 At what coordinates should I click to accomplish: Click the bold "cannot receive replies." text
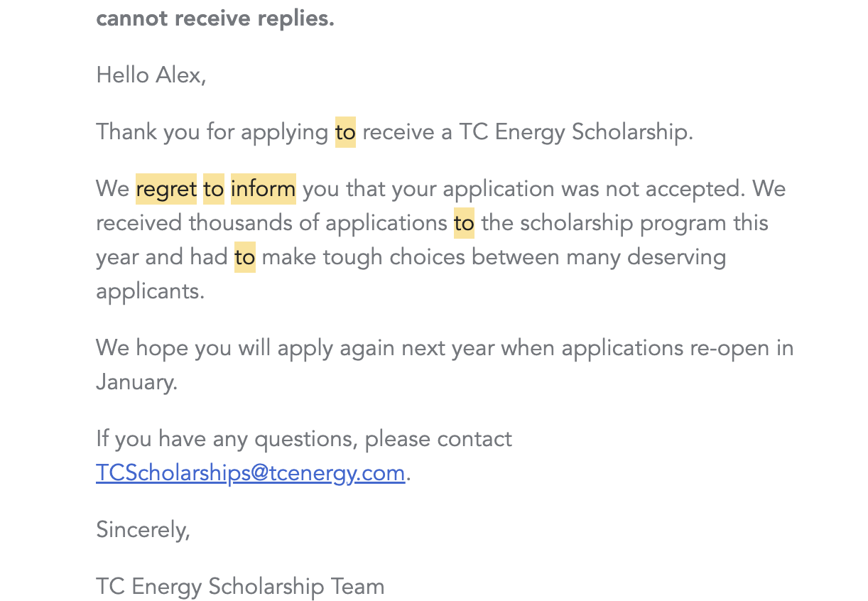coord(215,18)
